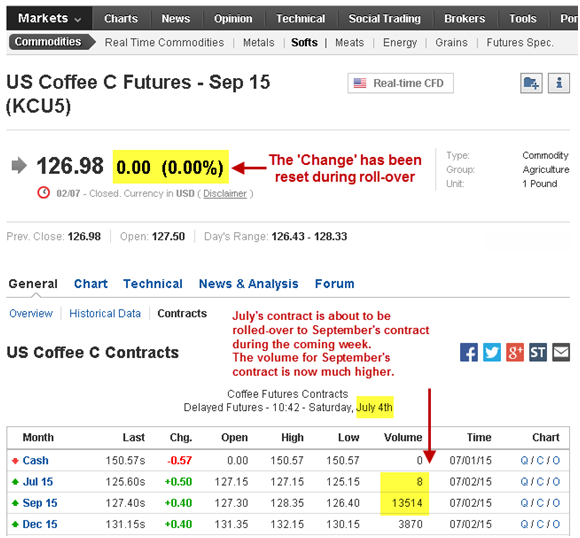Open the News & Analysis tab

(249, 284)
